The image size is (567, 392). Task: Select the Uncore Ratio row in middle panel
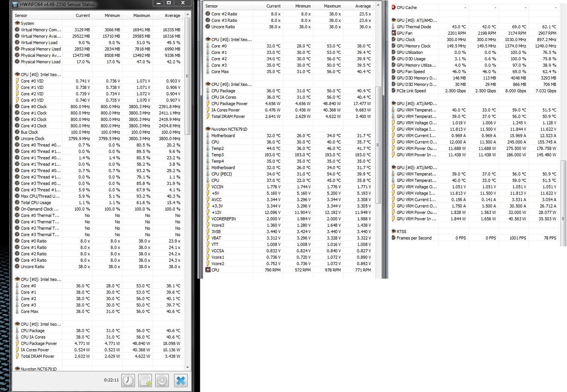click(288, 27)
